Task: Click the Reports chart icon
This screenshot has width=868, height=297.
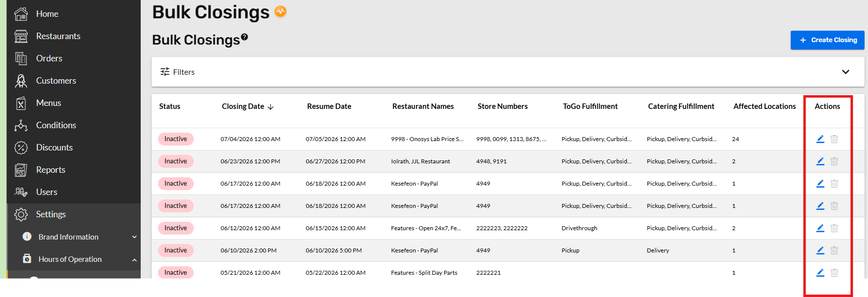Action: click(x=21, y=170)
